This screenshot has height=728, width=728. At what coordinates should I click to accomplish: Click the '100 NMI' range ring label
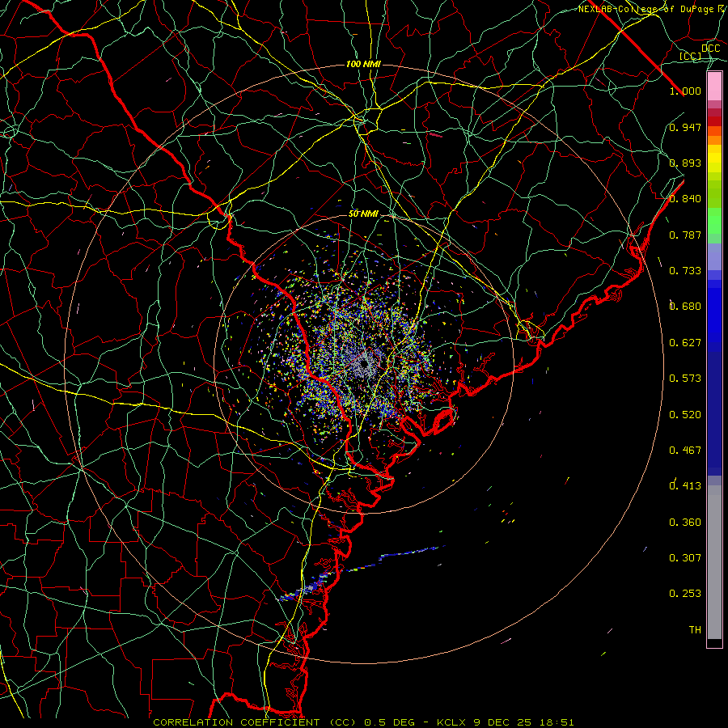click(x=363, y=64)
